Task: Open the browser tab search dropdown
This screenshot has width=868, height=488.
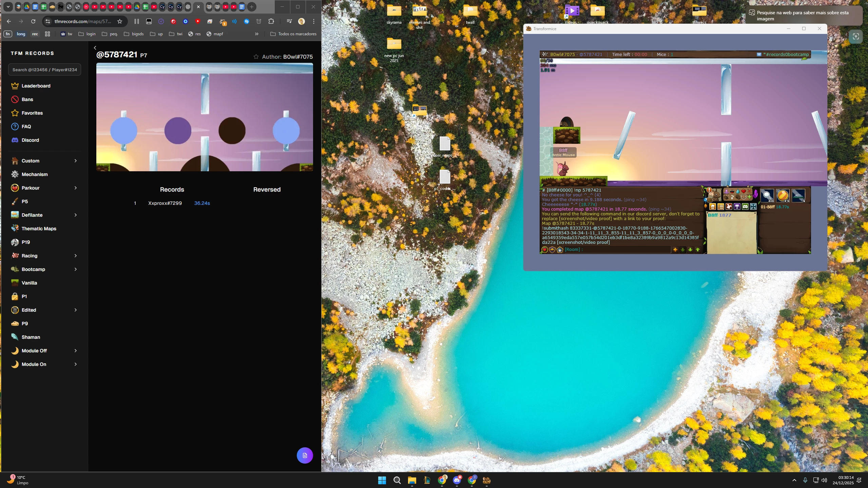Action: coord(8,7)
